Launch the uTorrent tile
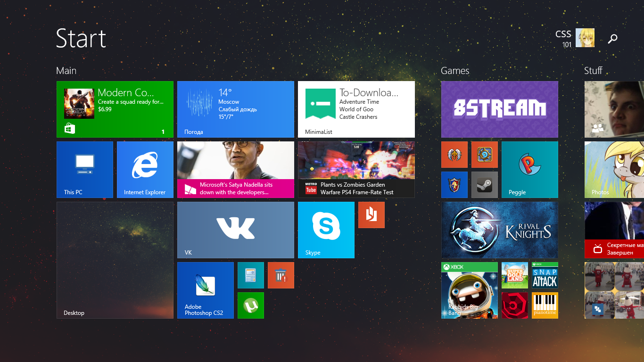644x362 pixels. tap(251, 305)
